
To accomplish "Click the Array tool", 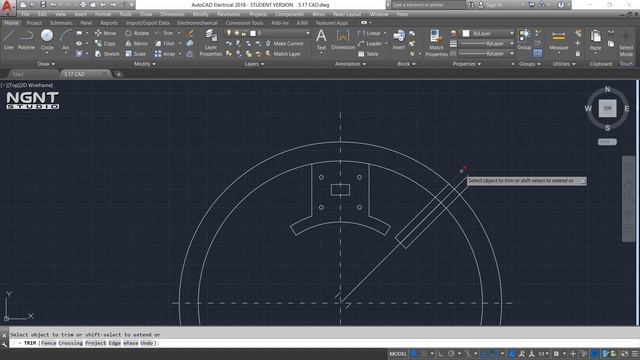I will 165,53.
